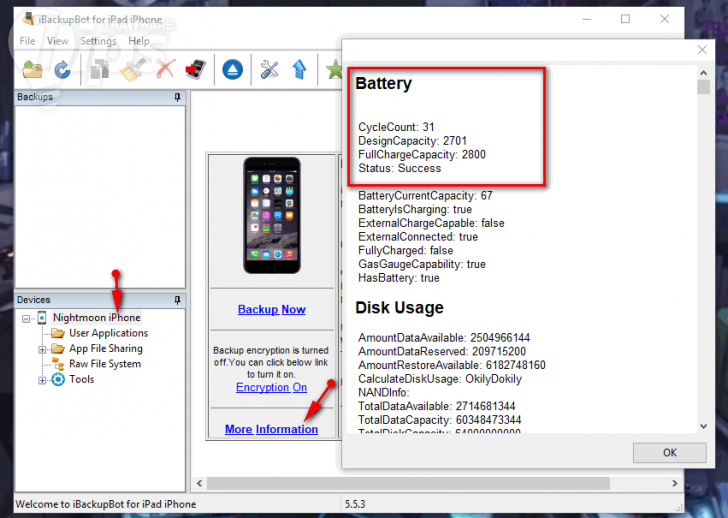Close the device information dialog
This screenshot has width=728, height=518.
[x=702, y=50]
